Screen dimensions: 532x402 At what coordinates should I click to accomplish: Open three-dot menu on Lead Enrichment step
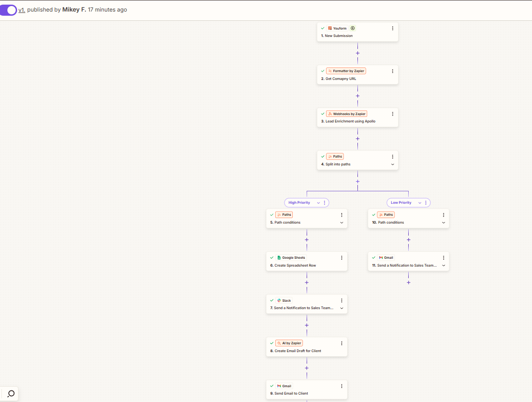(393, 114)
